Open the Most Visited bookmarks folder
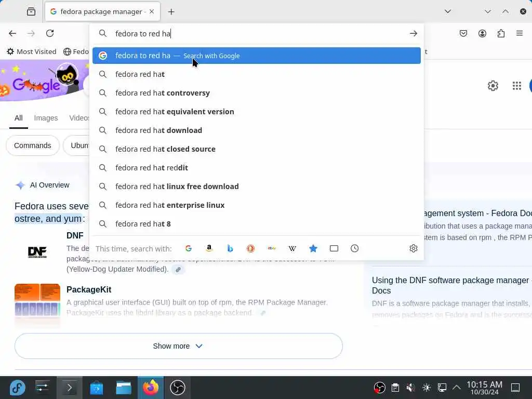This screenshot has height=399, width=532. pyautogui.click(x=32, y=51)
